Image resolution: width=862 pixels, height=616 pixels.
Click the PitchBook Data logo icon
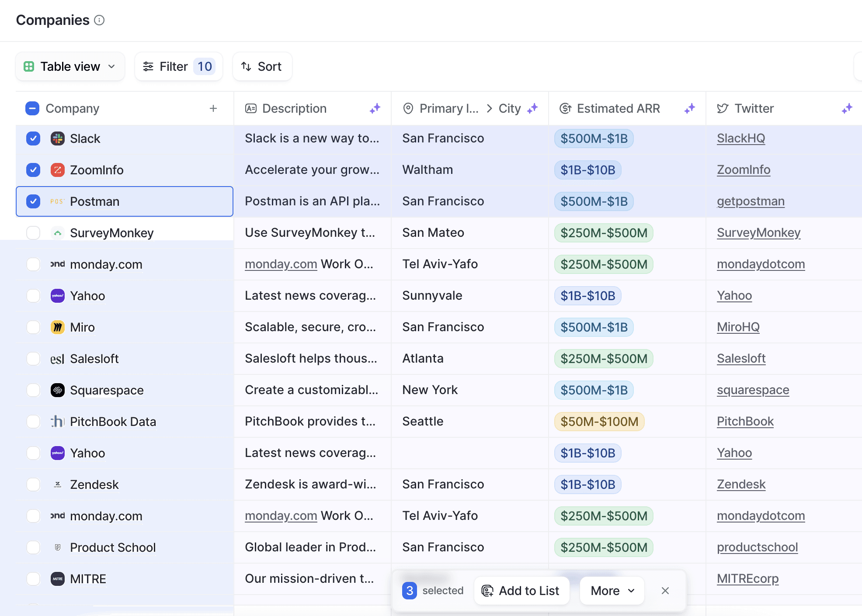point(58,422)
